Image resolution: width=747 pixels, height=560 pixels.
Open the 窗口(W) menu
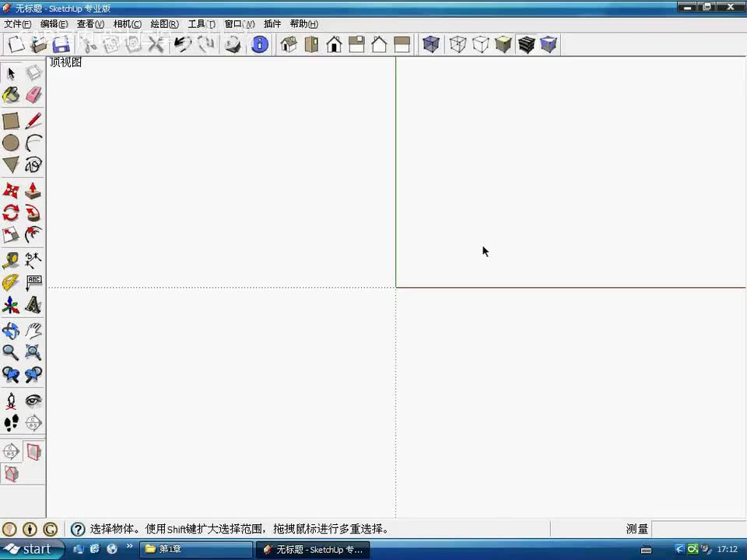(x=239, y=24)
